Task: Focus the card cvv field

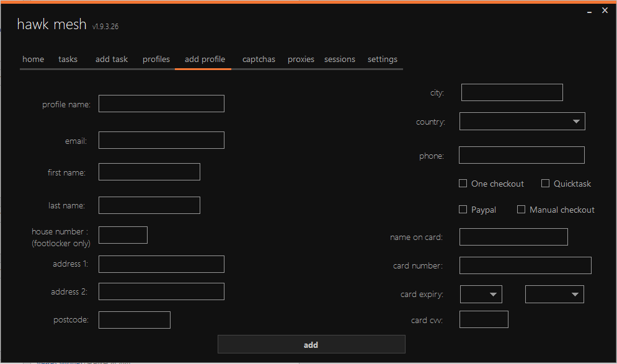Action: point(484,320)
